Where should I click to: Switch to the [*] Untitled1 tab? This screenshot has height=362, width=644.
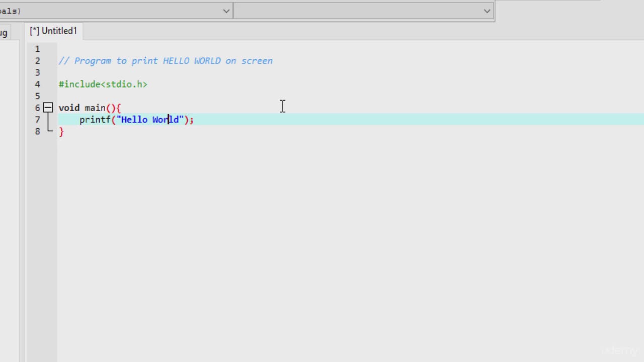pyautogui.click(x=53, y=31)
